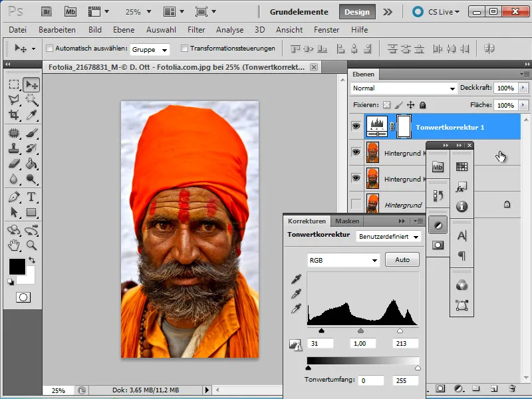Select the Dodge tool
Viewport: 532px width, 399px height.
(x=31, y=179)
